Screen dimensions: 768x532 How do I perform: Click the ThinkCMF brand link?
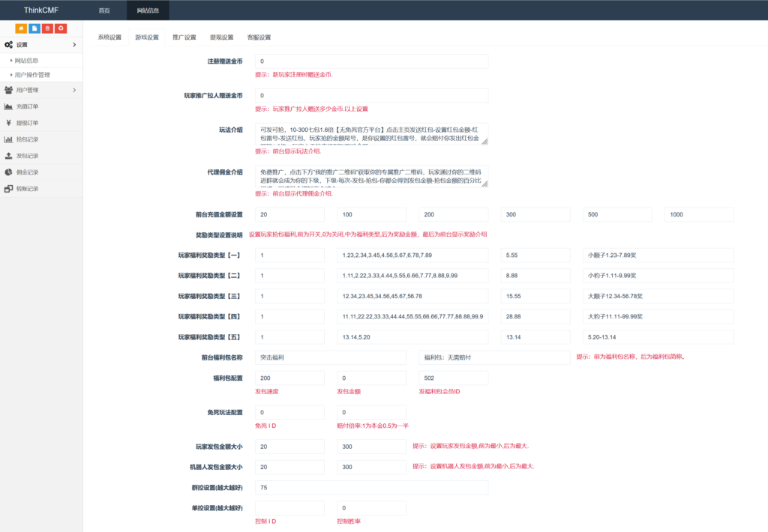tap(41, 10)
